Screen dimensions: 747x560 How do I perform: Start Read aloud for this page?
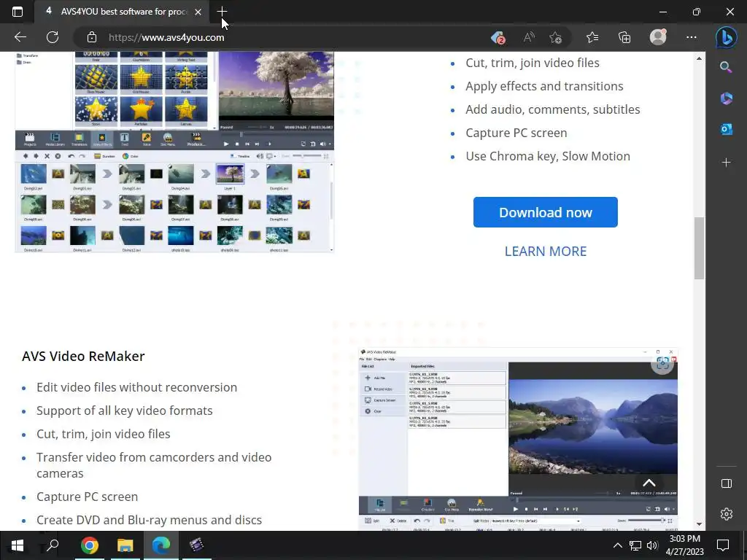pyautogui.click(x=529, y=37)
